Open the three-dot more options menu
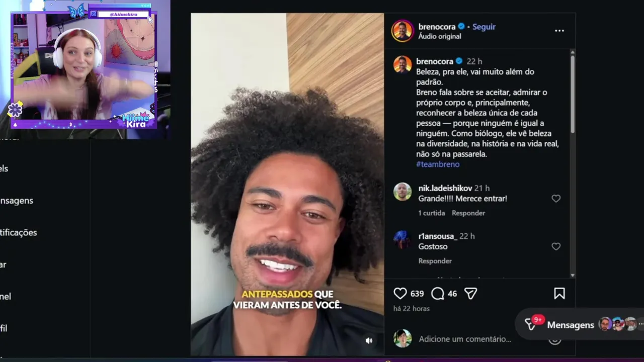The image size is (644, 362). 559,31
